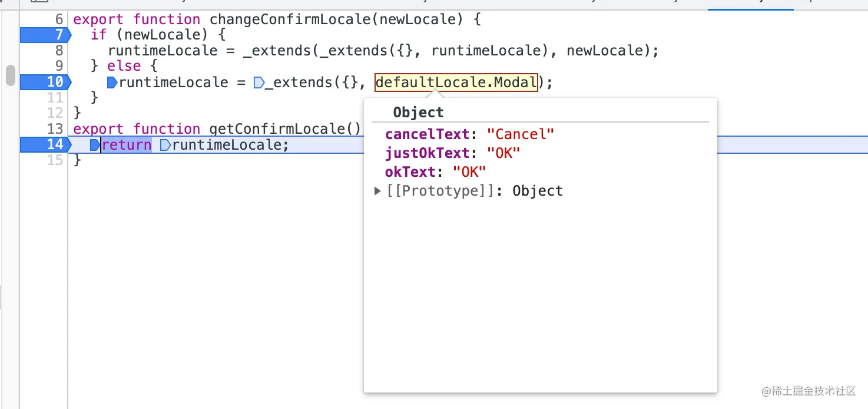This screenshot has width=868, height=409.
Task: Expand the [[Prototype]] entry in tooltip
Action: pos(378,191)
